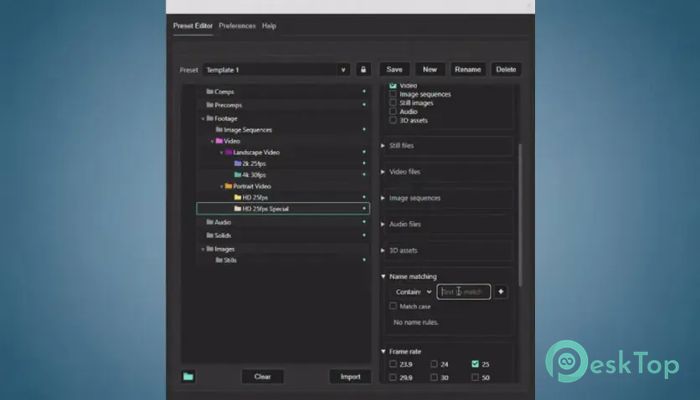Click the HD 25fps Special folder icon
Viewport: 700px width, 400px height.
[x=238, y=208]
